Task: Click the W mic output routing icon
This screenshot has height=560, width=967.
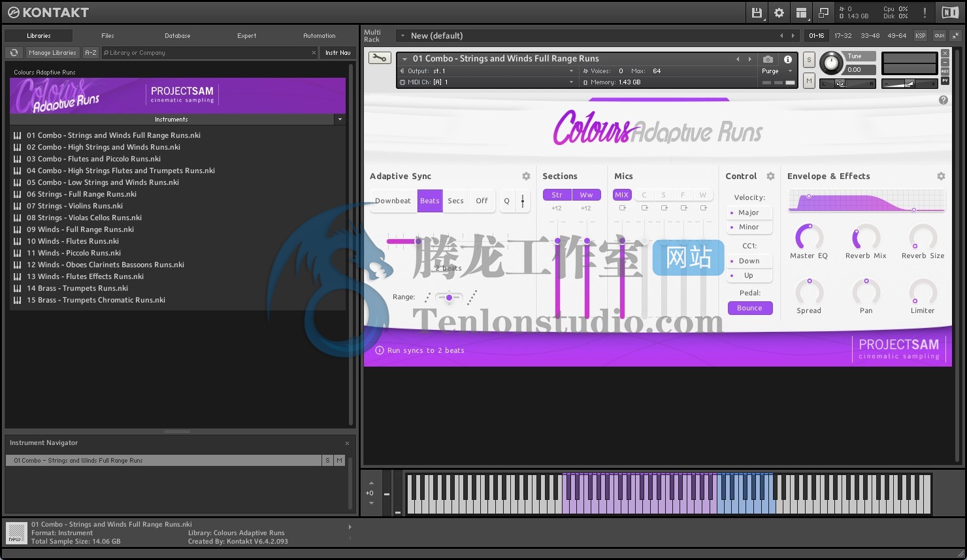Action: (x=704, y=208)
